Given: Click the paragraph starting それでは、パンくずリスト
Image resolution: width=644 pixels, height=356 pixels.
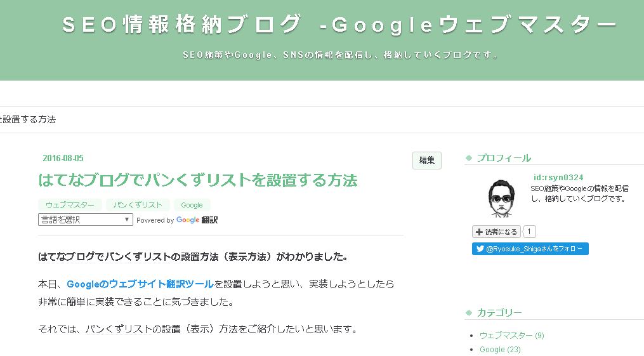Looking at the screenshot, I should click(198, 329).
